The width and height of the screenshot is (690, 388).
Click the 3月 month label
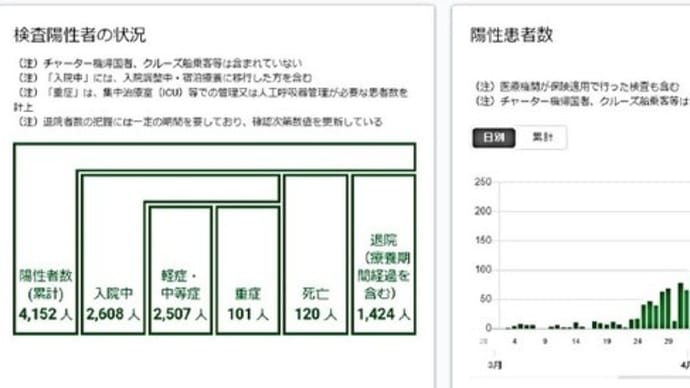[495, 365]
